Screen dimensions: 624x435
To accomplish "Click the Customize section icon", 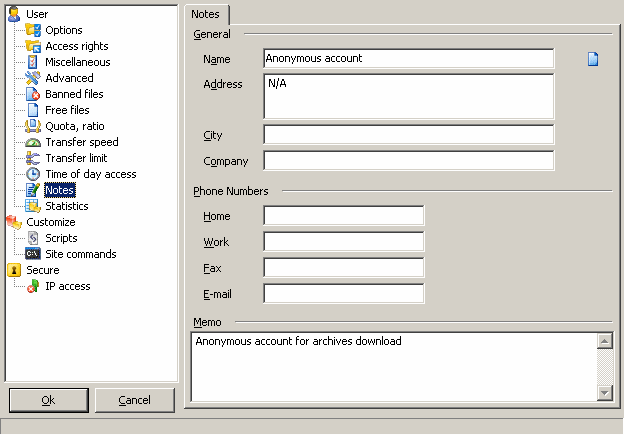I will pyautogui.click(x=14, y=222).
